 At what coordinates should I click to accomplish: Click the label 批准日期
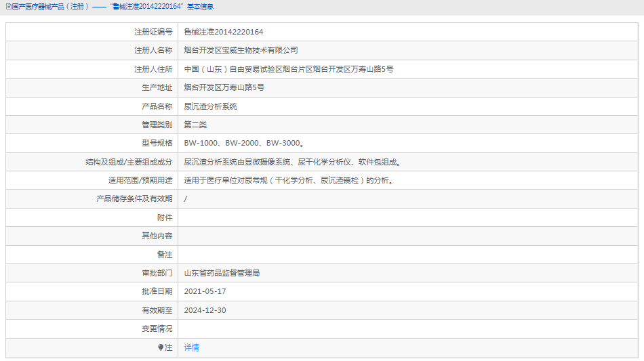click(157, 291)
